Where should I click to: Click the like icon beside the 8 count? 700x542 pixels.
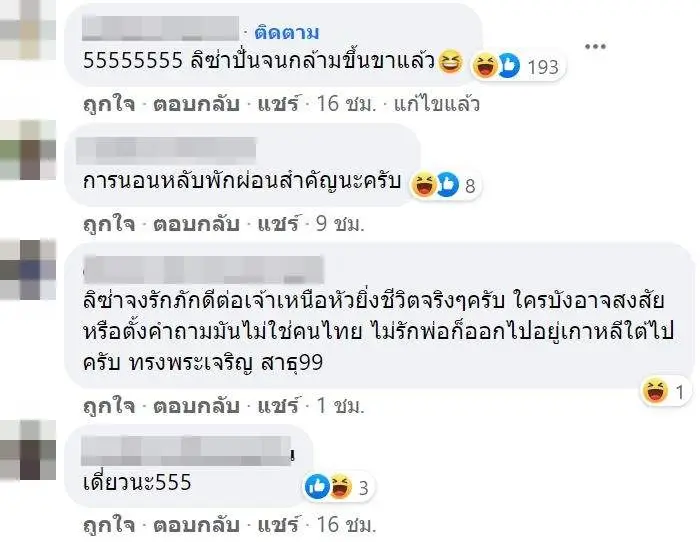tap(447, 184)
